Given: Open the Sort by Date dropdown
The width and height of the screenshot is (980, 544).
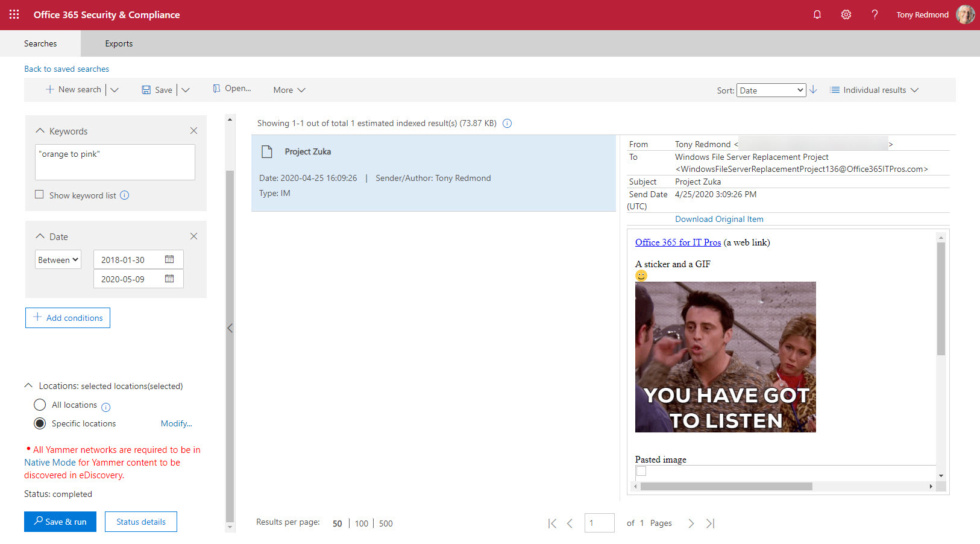Looking at the screenshot, I should (x=771, y=90).
